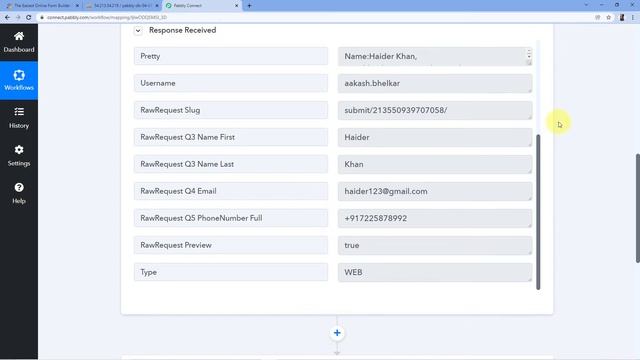This screenshot has width=640, height=360.
Task: Switch to the second browser tab
Action: (121, 6)
